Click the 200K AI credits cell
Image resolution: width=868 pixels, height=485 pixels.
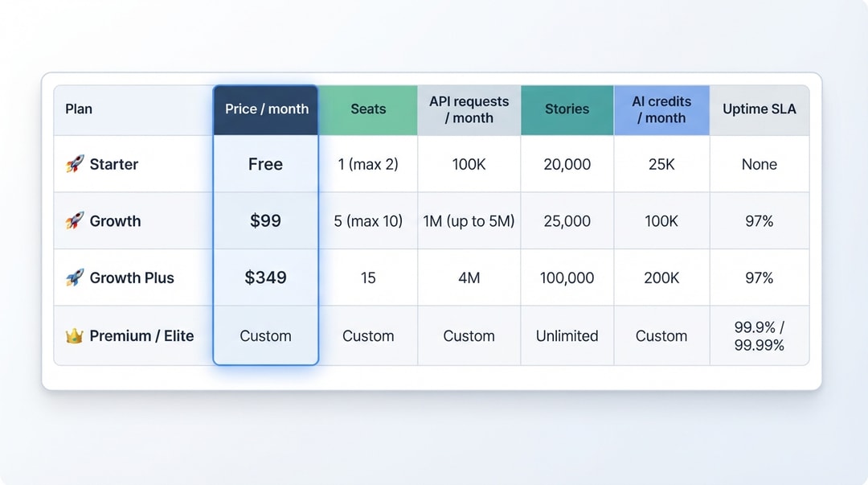661,277
